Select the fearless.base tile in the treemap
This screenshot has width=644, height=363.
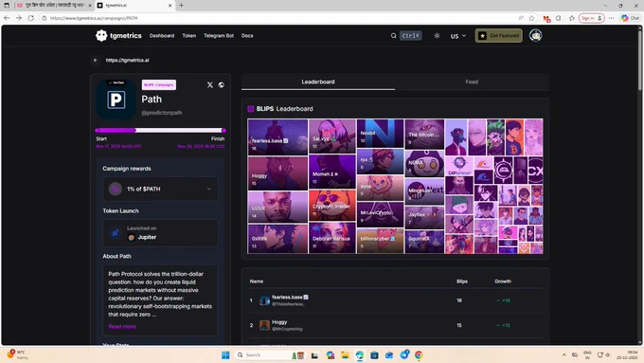coord(277,137)
